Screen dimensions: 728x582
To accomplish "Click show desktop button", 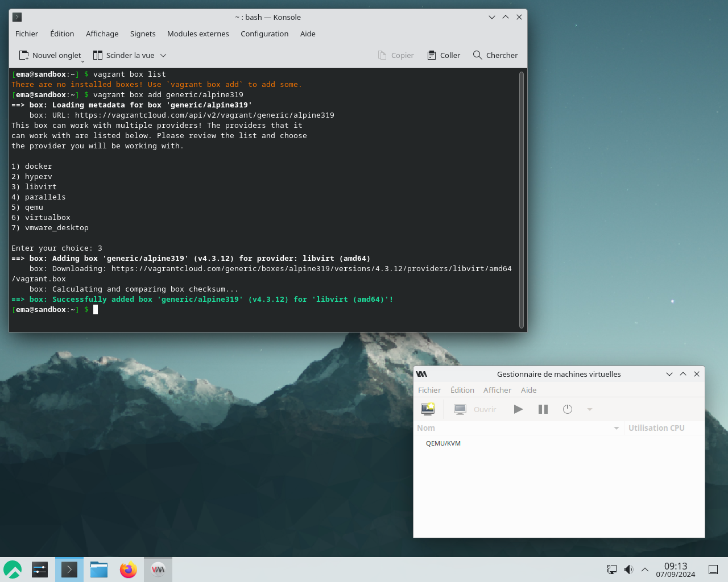I will pos(713,569).
